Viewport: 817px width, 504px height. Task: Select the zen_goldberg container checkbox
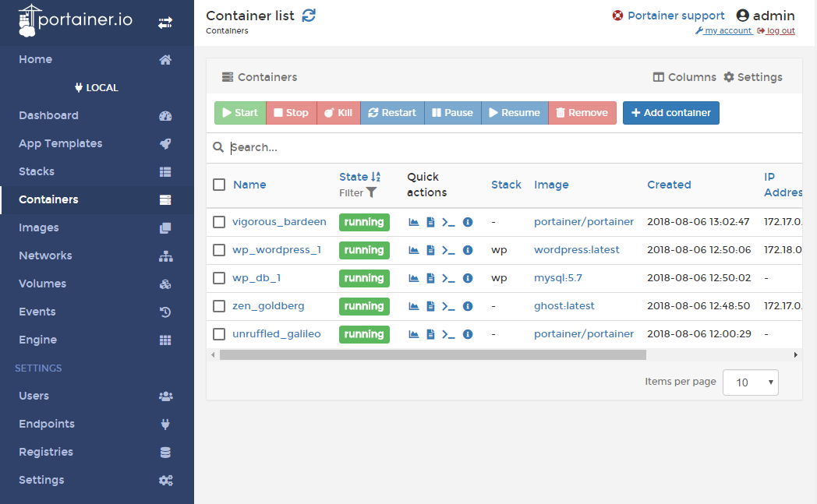coord(219,306)
